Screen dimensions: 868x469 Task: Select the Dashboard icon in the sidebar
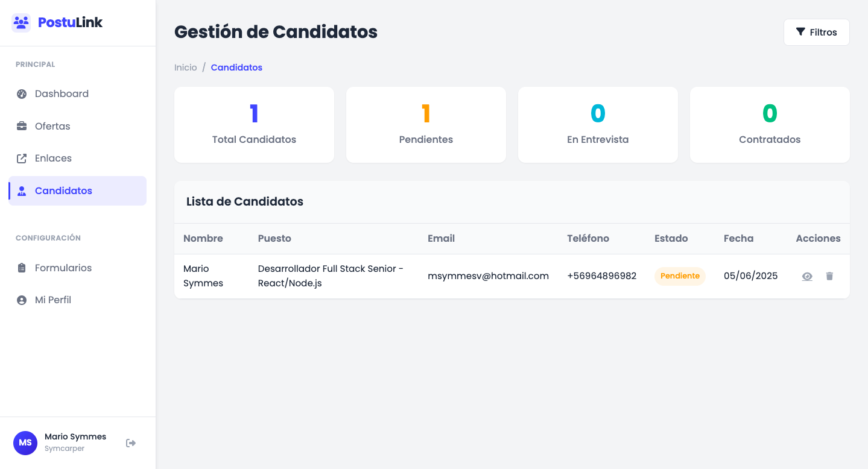point(22,93)
